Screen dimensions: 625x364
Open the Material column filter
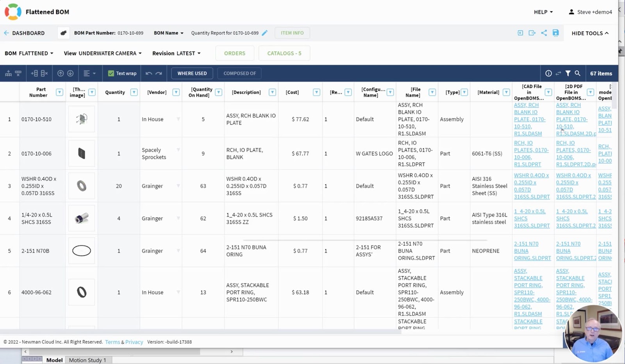click(x=506, y=93)
